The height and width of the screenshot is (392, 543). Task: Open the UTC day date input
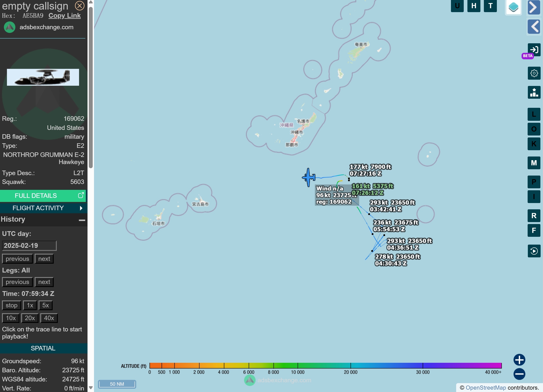click(x=28, y=245)
